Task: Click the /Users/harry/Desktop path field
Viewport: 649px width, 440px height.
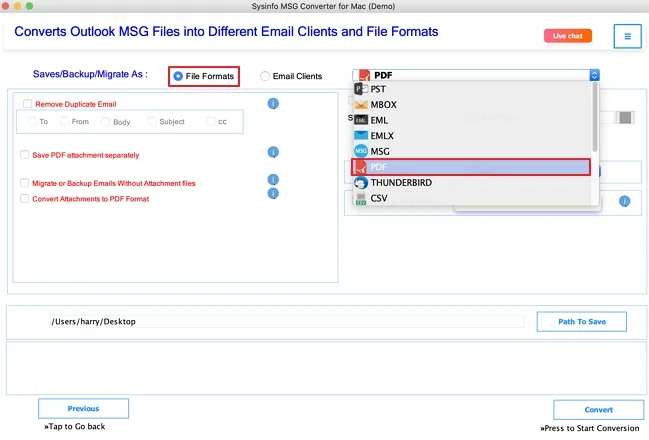Action: (x=286, y=322)
